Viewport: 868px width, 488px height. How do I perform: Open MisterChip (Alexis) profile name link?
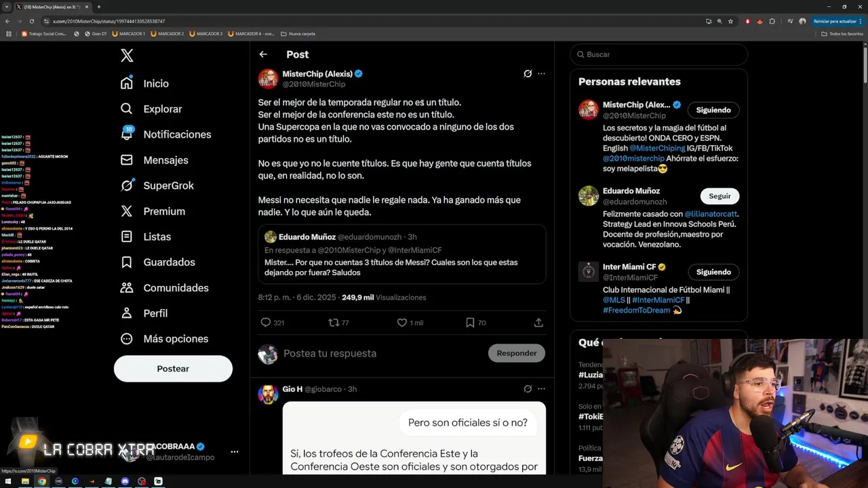[x=317, y=74]
